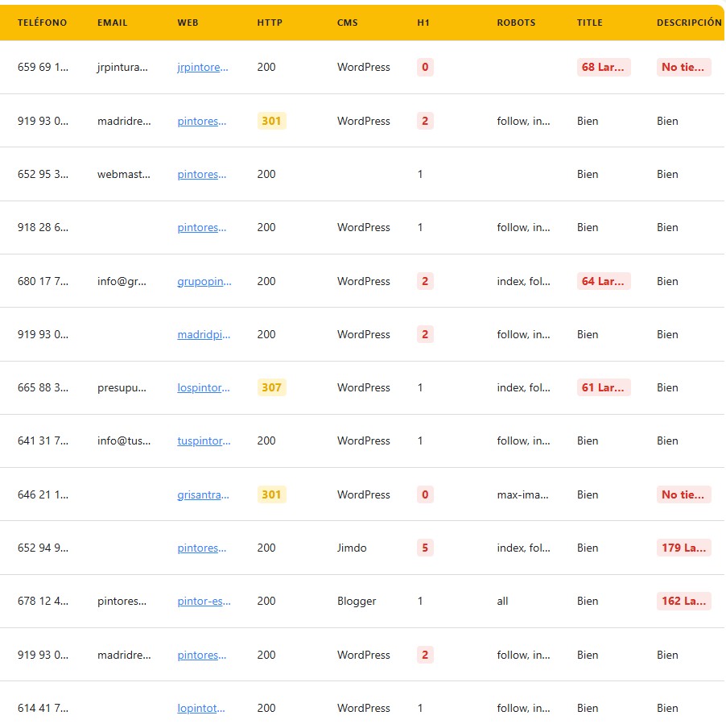This screenshot has height=728, width=726.
Task: Select the Jimdo CMS cell
Action: 352,548
